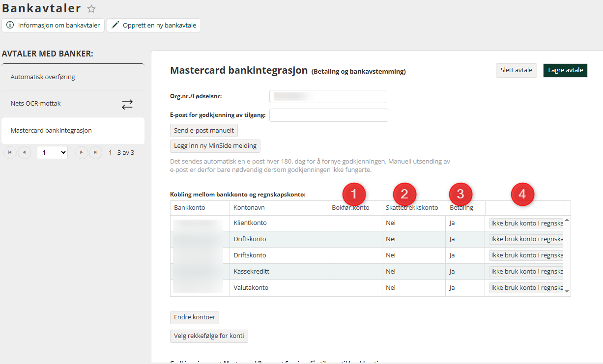The width and height of the screenshot is (603, 364).
Task: Select the Klientkonto cell
Action: (x=279, y=223)
